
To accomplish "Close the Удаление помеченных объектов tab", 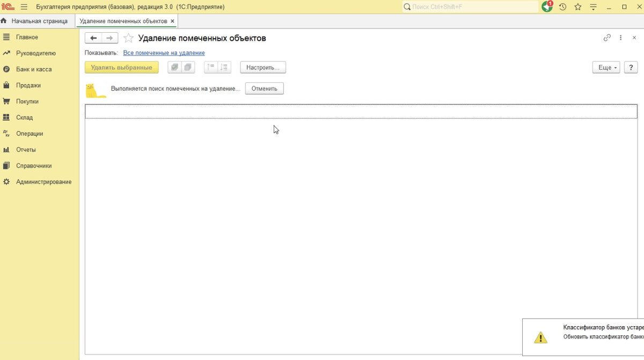I will click(173, 21).
